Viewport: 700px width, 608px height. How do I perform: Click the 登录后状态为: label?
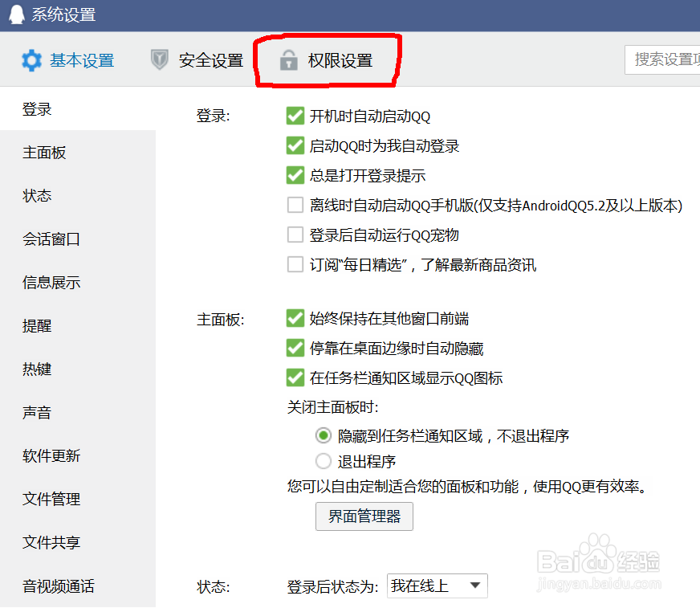(x=332, y=586)
